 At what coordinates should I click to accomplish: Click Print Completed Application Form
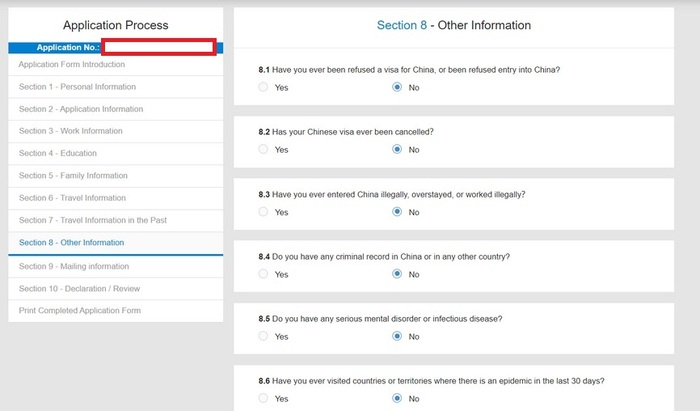pyautogui.click(x=80, y=311)
